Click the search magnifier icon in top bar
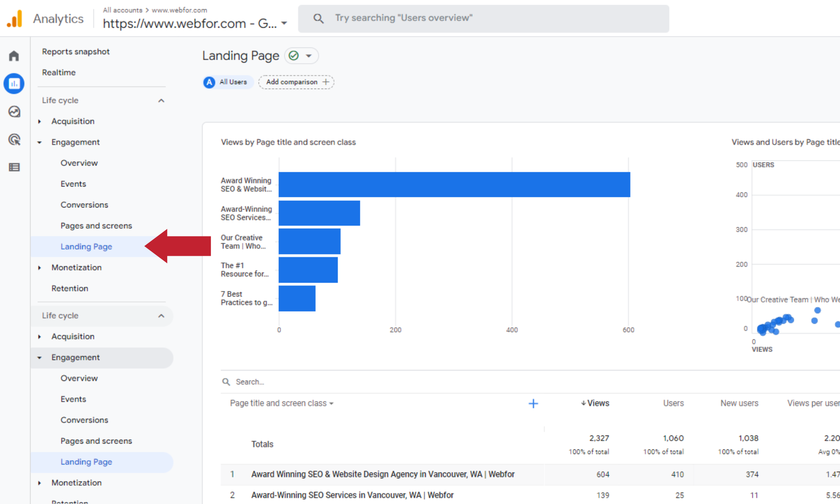The height and width of the screenshot is (504, 840). [x=318, y=18]
